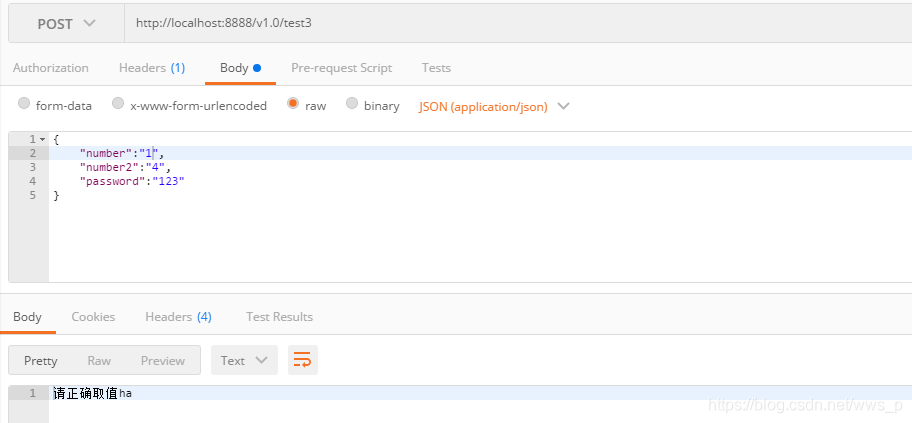This screenshot has height=423, width=912.
Task: Select the binary radio button
Action: 352,104
